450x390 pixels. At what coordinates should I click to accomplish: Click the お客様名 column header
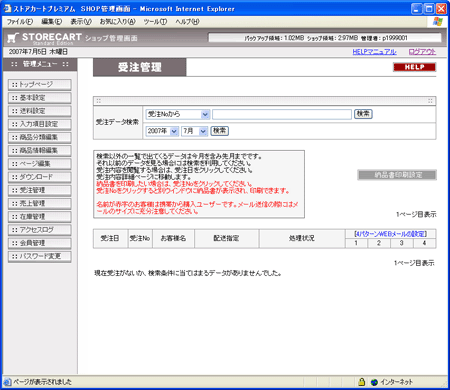(173, 238)
